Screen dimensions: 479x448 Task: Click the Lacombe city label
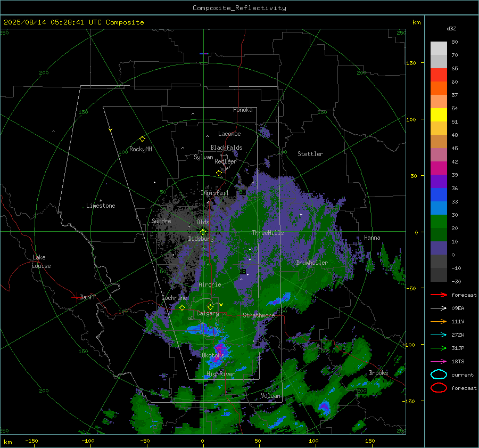(x=229, y=134)
